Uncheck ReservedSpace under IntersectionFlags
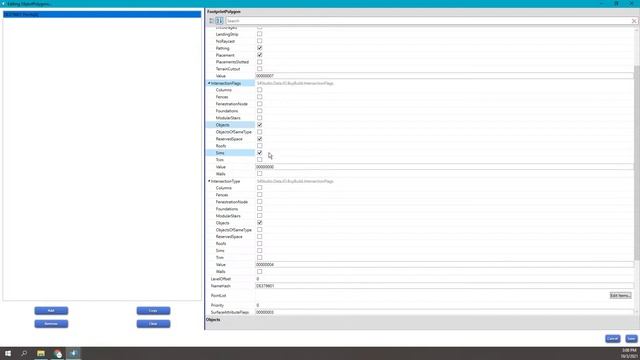Image resolution: width=640 pixels, height=360 pixels. click(260, 139)
